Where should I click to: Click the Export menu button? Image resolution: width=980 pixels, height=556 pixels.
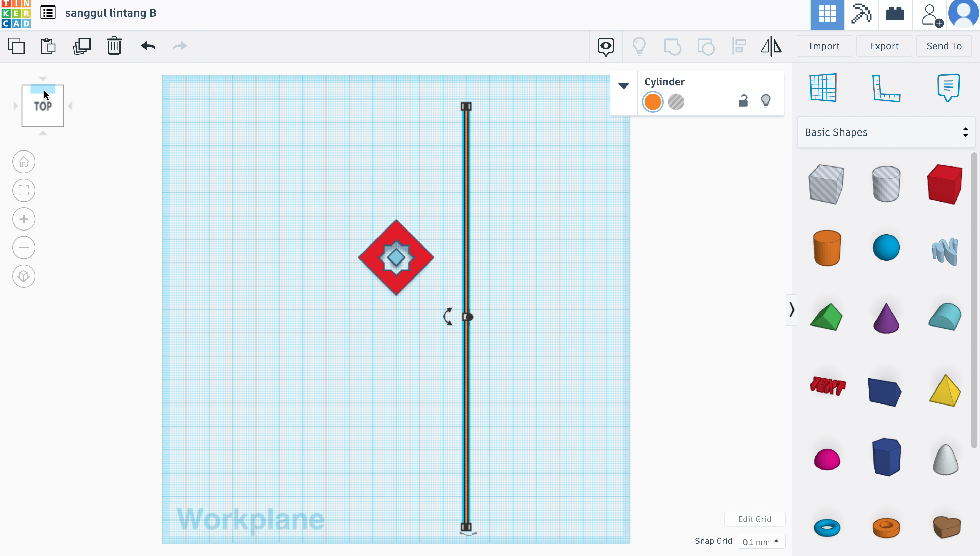[x=884, y=46]
